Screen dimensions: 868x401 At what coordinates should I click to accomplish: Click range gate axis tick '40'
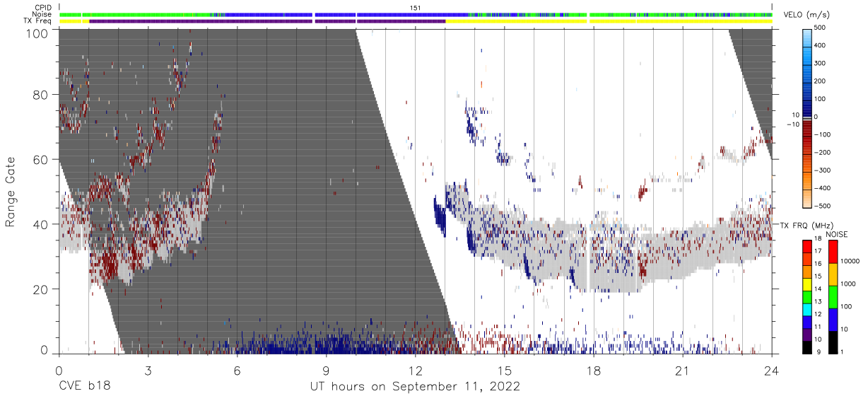(x=40, y=224)
